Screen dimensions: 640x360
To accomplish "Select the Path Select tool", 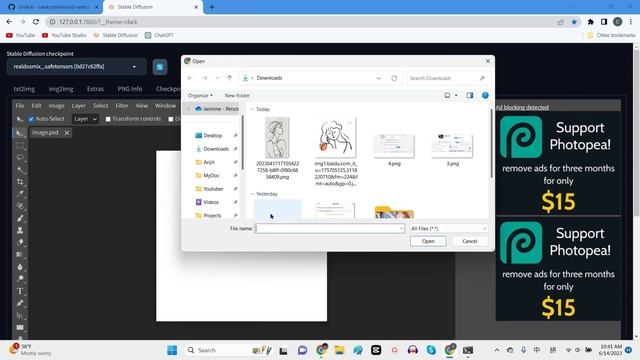I will pos(20,316).
